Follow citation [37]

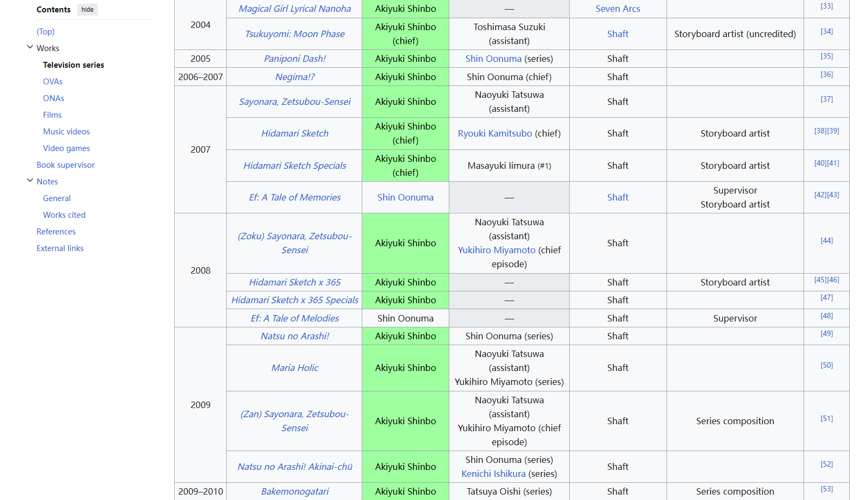(827, 99)
